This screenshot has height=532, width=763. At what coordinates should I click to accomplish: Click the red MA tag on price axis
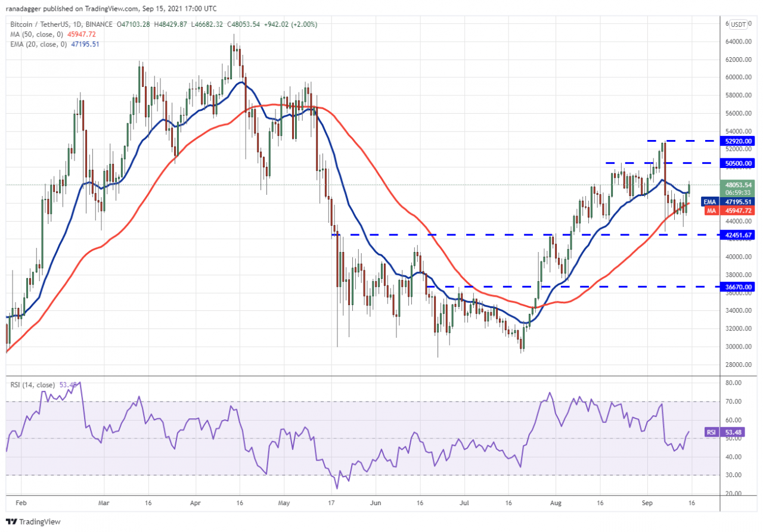[709, 211]
